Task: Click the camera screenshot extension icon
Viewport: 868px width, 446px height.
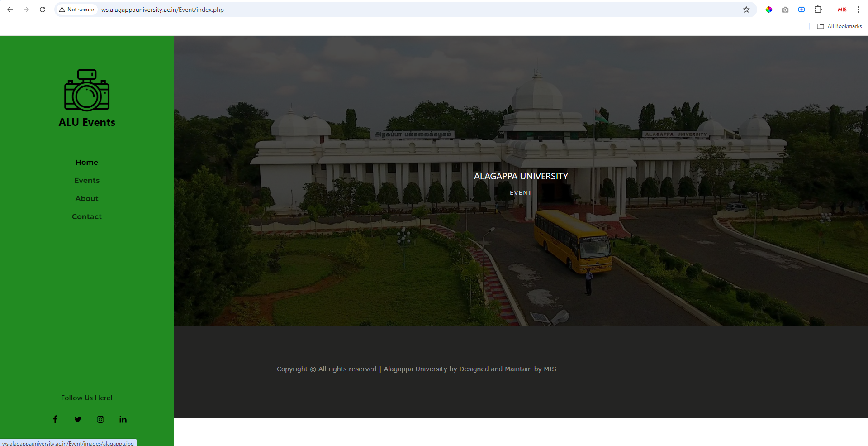Action: (785, 10)
